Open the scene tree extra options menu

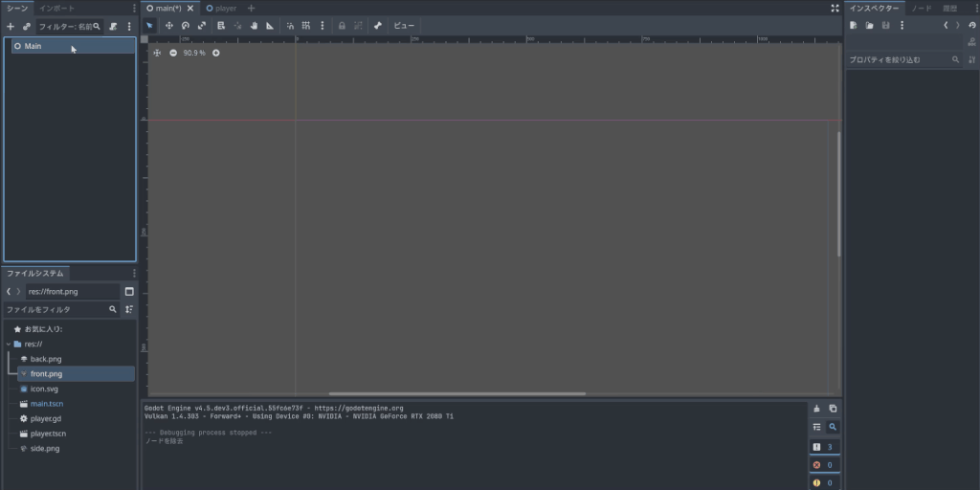tap(129, 26)
